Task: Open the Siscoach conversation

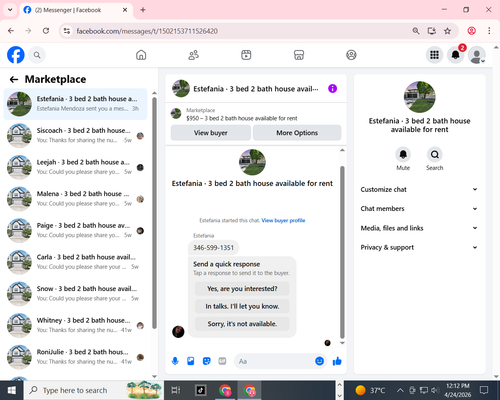Action: tap(75, 135)
